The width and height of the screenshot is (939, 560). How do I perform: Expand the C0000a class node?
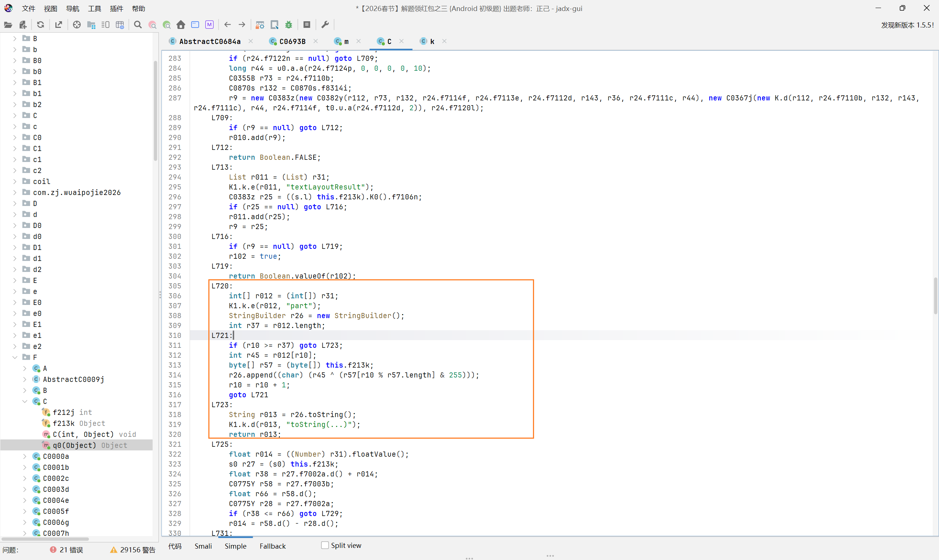[25, 456]
